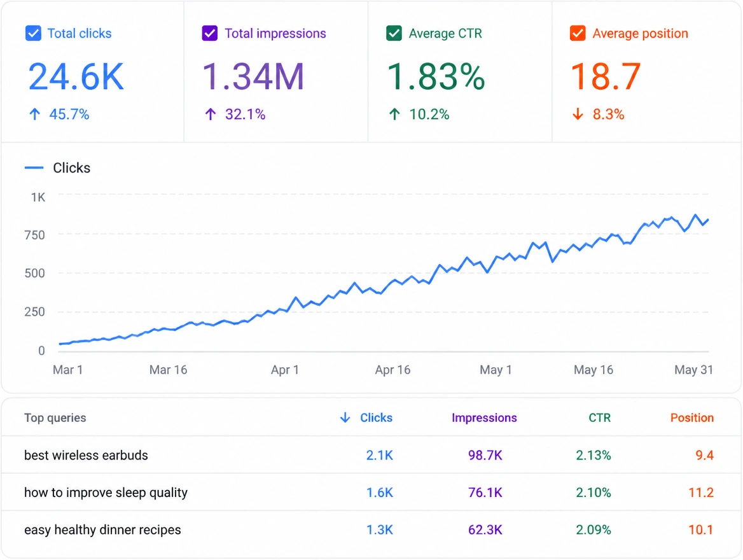Click the up arrow beside 45.7%
Screen dimensions: 743x560
point(34,115)
